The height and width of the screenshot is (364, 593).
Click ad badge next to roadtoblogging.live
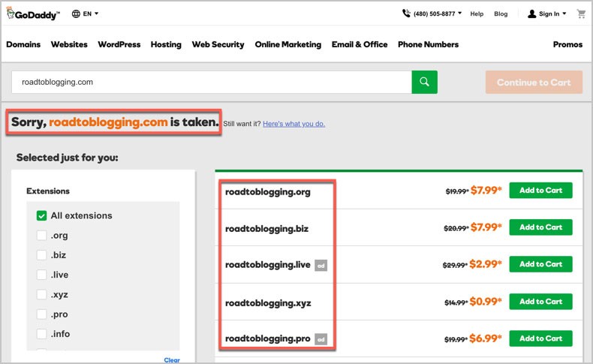(x=321, y=265)
